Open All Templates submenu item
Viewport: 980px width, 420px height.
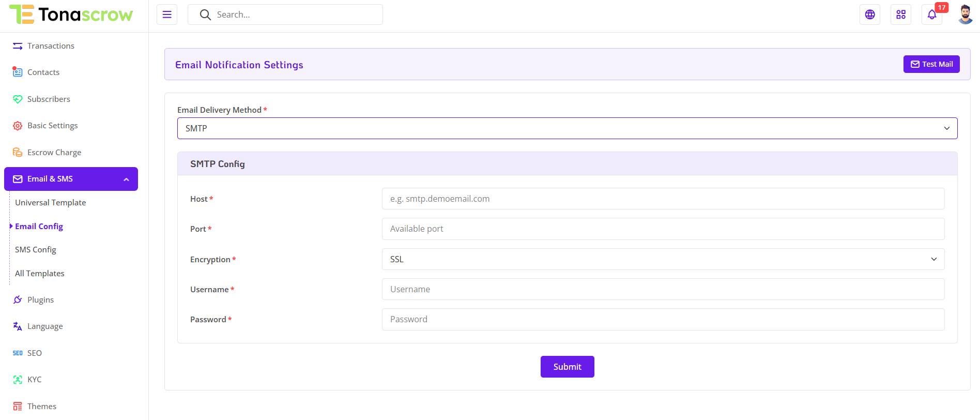40,274
